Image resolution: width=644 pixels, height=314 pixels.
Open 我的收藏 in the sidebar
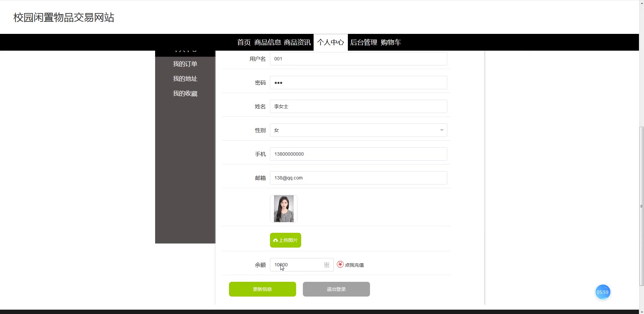185,93
